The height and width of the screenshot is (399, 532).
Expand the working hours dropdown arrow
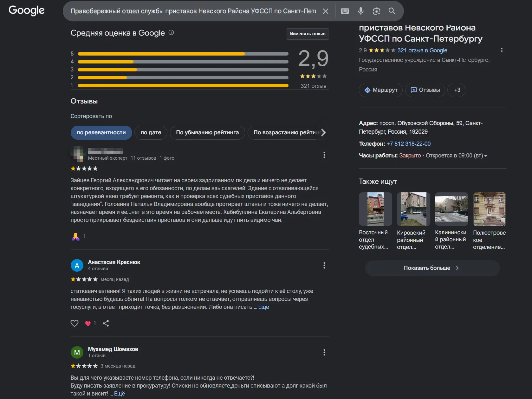(486, 156)
